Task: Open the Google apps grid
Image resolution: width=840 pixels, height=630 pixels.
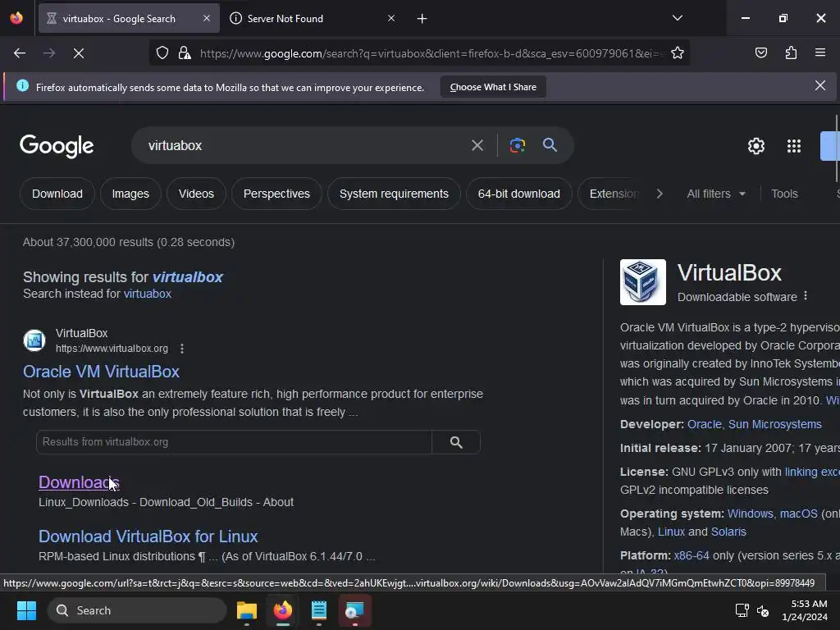Action: click(x=793, y=146)
